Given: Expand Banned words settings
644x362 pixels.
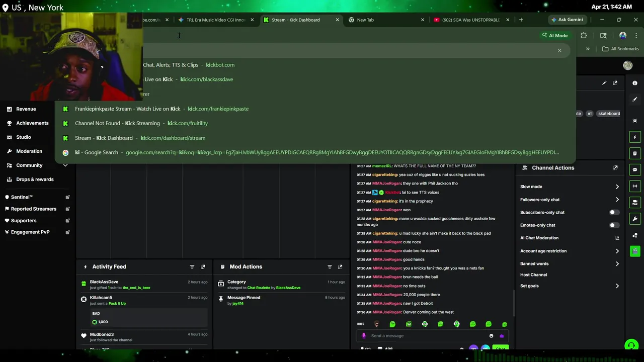Looking at the screenshot, I should (x=617, y=264).
